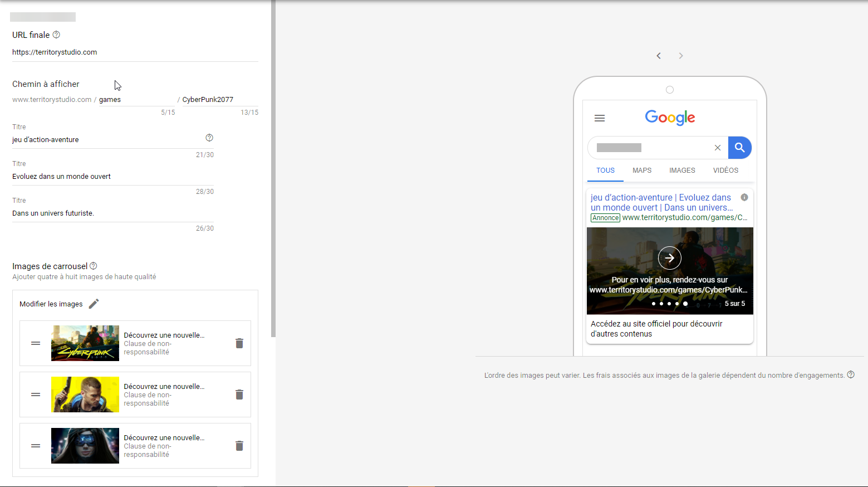Edit the CyberPunk2077 path field
This screenshot has height=487, width=868.
tap(219, 100)
